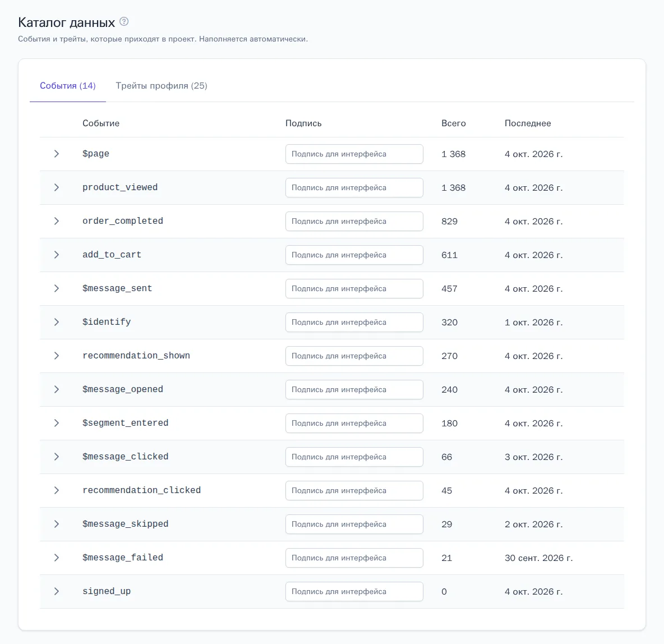Expand the recommendation_shown event row
Image resolution: width=664 pixels, height=644 pixels.
56,356
